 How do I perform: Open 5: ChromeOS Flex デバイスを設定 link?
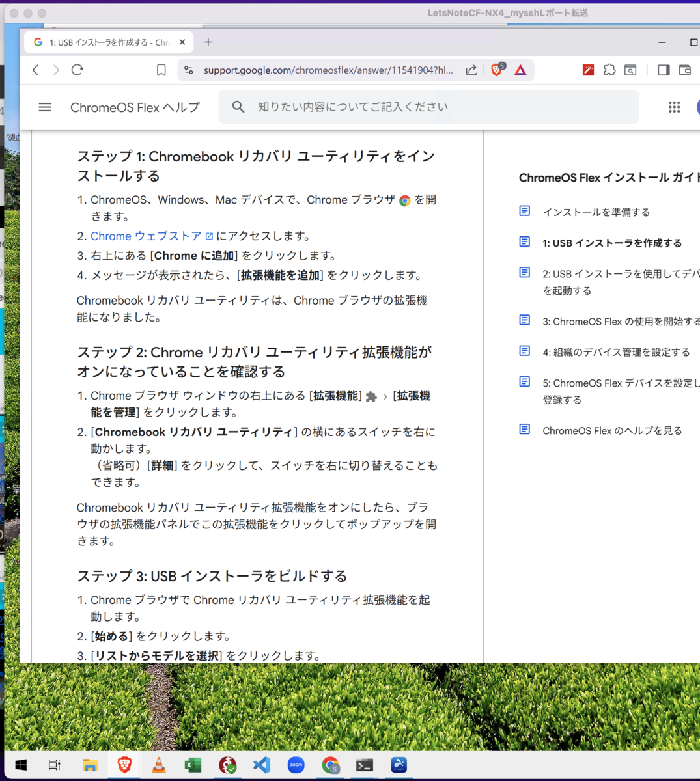tap(621, 391)
